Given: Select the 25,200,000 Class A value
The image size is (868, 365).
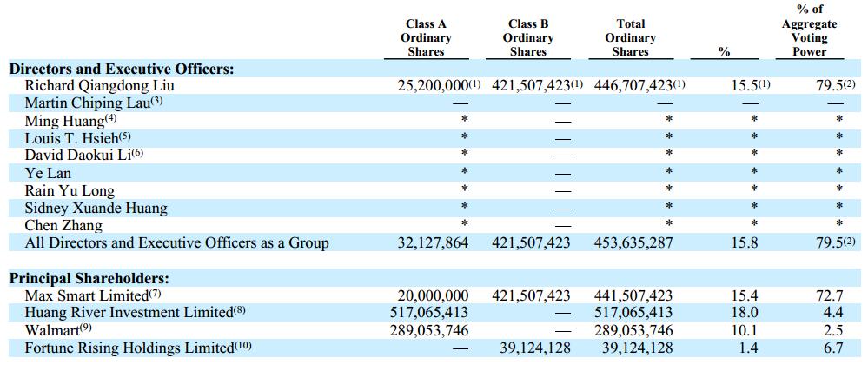Looking at the screenshot, I should click(x=433, y=86).
